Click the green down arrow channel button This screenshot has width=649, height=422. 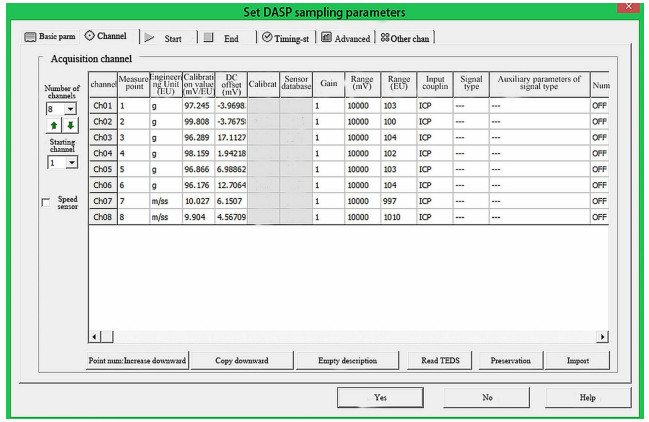(70, 125)
